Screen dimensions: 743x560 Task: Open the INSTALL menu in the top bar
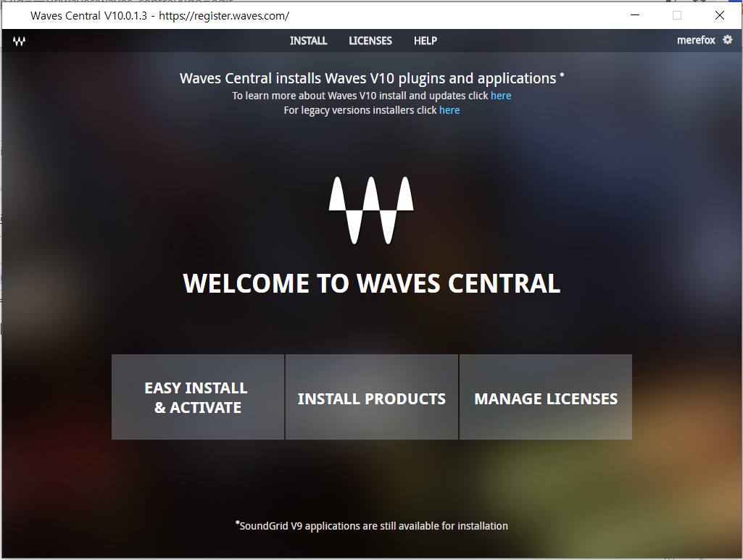click(x=308, y=41)
